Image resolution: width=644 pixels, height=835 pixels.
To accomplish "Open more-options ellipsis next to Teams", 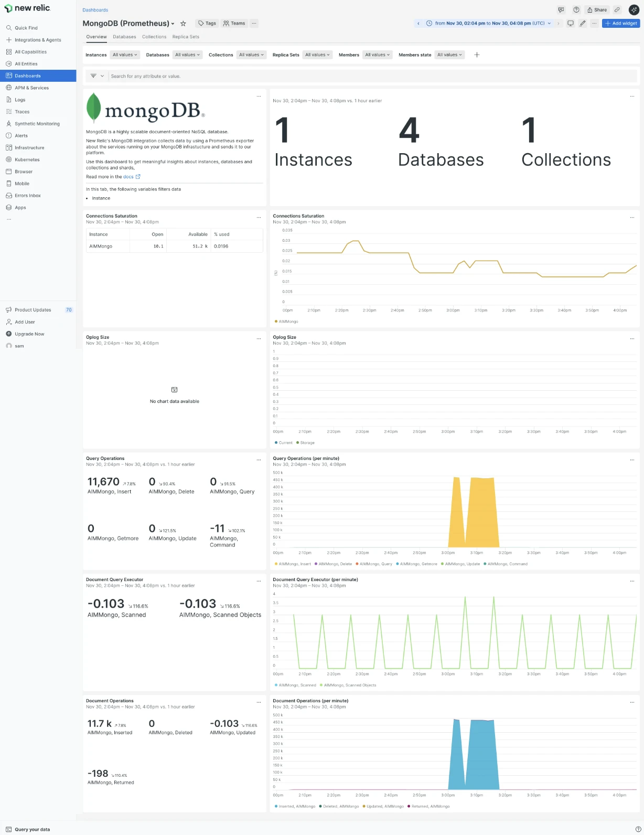I will pyautogui.click(x=254, y=23).
